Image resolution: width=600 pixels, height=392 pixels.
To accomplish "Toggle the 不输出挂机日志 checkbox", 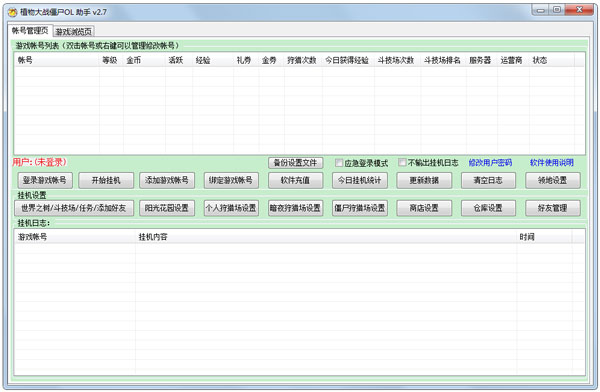I will pyautogui.click(x=402, y=163).
